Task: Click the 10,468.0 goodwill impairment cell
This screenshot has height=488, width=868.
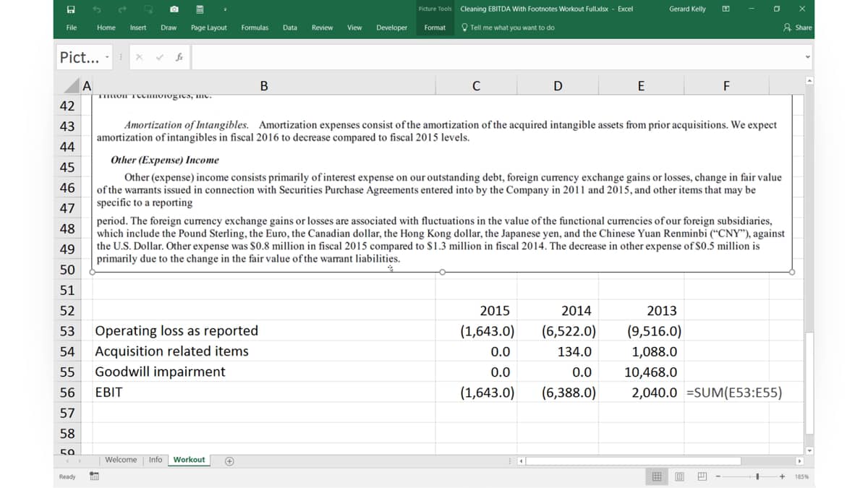Action: click(641, 372)
